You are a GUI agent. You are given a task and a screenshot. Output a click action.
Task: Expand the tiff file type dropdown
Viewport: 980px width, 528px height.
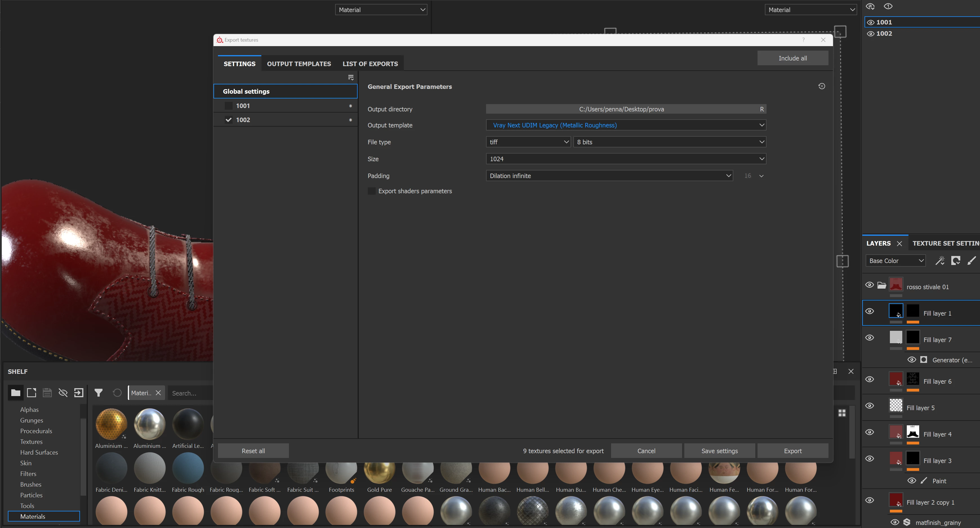pos(528,142)
